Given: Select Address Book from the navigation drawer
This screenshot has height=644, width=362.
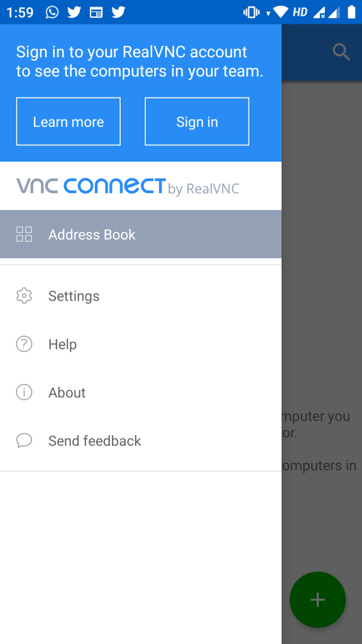Looking at the screenshot, I should click(x=92, y=234).
